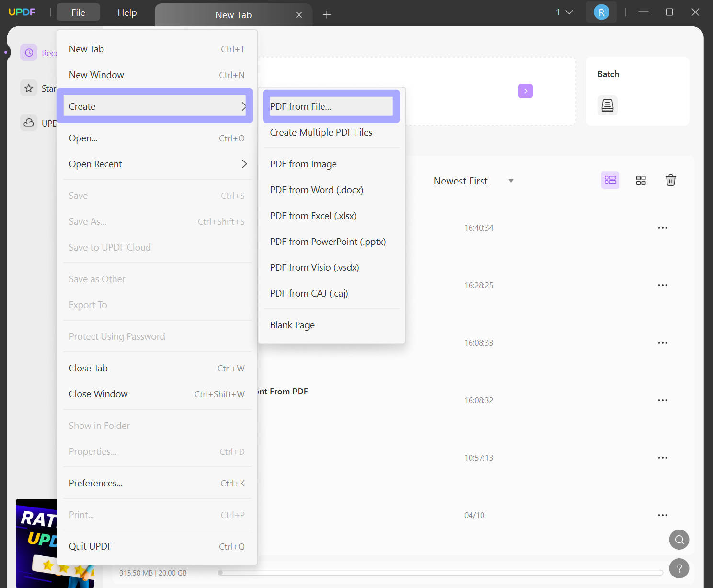
Task: Click the purple arrow button in drop area
Action: coord(525,91)
